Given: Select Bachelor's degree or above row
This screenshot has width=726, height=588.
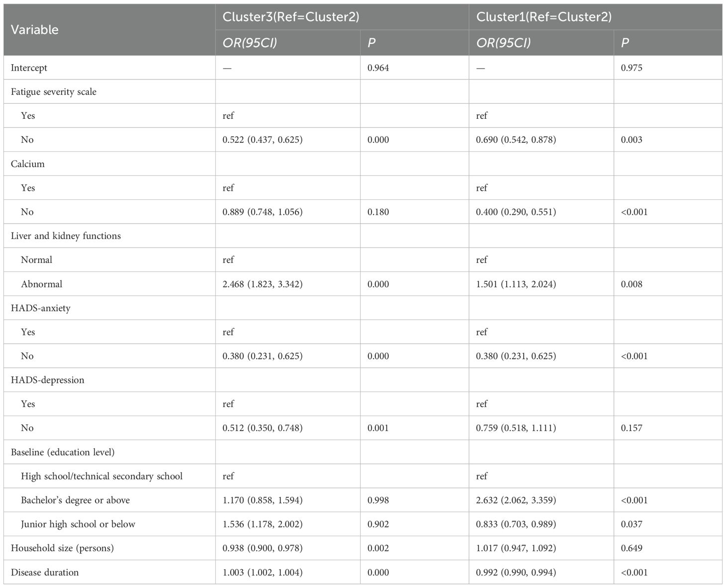Looking at the screenshot, I should 75,500.
